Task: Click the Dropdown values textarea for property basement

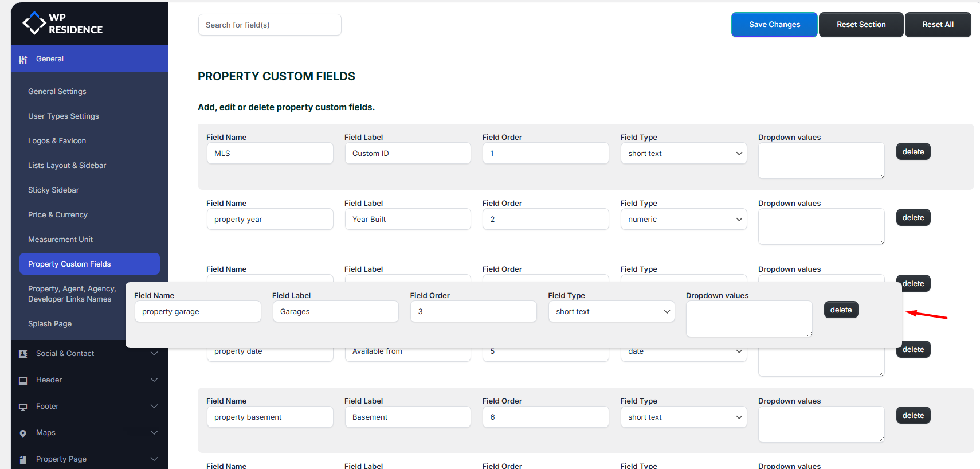Action: tap(821, 424)
